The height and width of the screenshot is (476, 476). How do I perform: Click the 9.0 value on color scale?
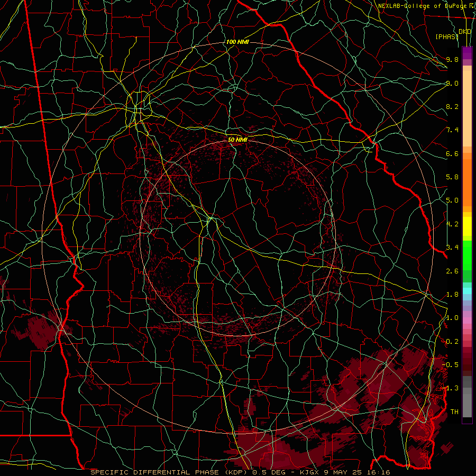[452, 83]
